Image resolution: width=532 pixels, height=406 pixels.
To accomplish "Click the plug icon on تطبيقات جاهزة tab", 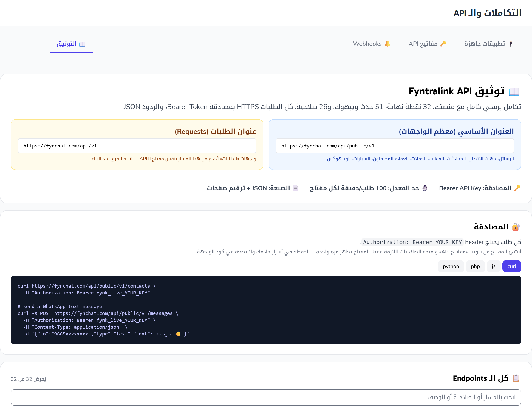I will (510, 44).
